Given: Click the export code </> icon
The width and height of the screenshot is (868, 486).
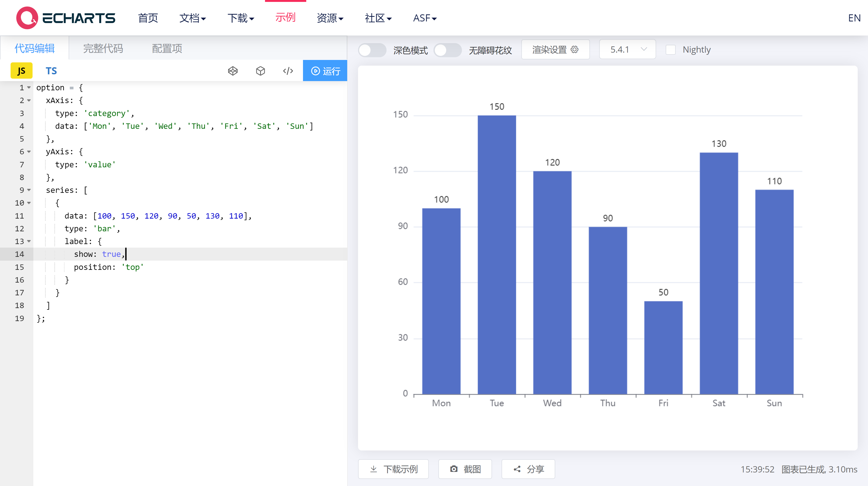Looking at the screenshot, I should 288,71.
